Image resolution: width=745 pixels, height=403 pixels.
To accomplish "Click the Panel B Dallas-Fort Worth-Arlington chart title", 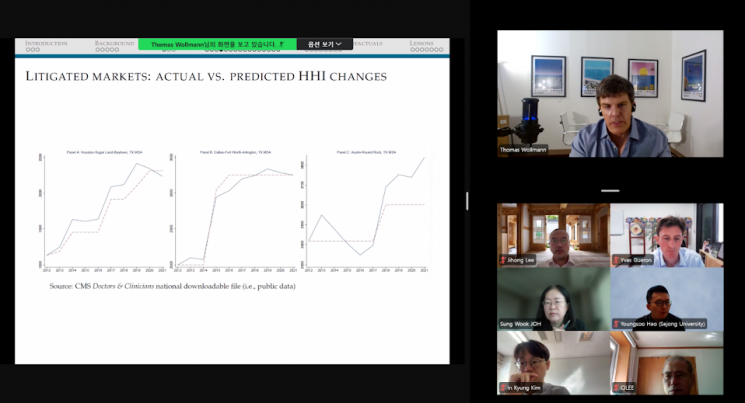I will click(235, 152).
